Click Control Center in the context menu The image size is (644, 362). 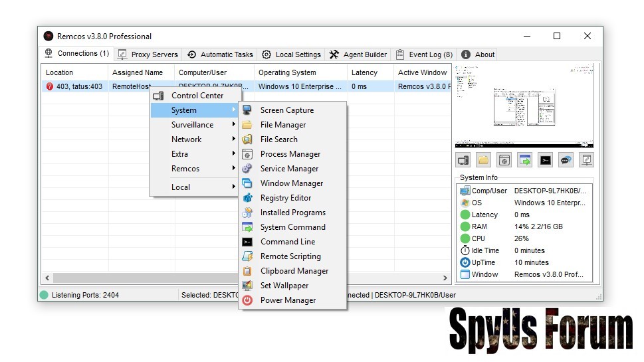197,96
